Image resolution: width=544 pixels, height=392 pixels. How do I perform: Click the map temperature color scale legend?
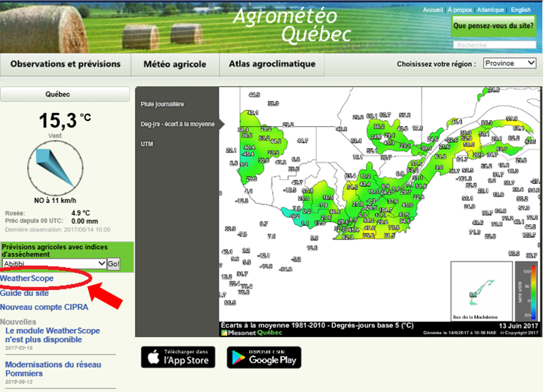(x=526, y=291)
